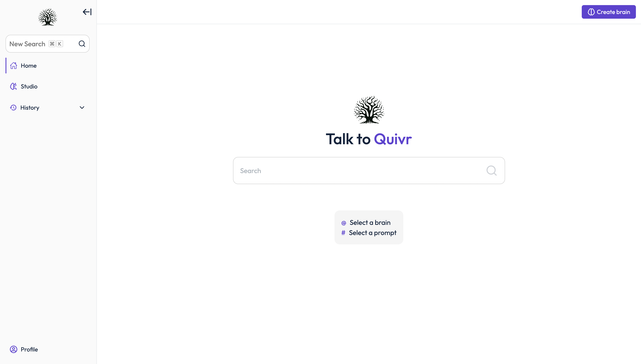Click the New Search bar input
641x364 pixels.
tap(48, 43)
